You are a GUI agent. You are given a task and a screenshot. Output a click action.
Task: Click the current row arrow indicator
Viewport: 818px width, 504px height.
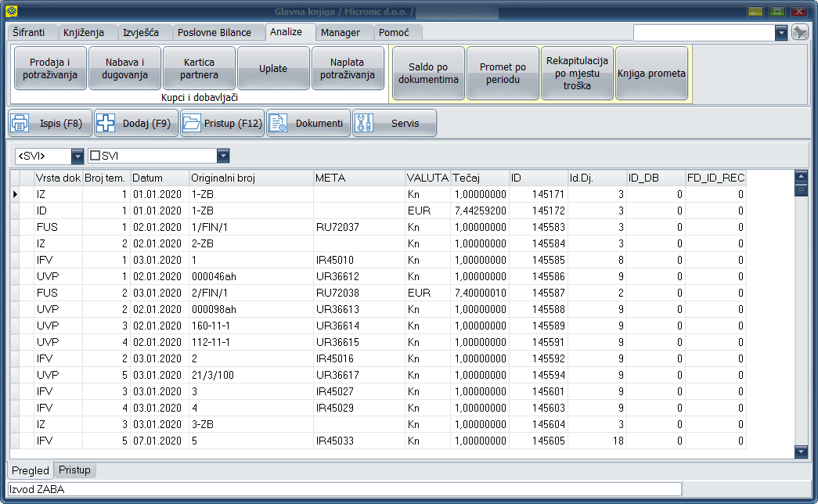[x=16, y=193]
